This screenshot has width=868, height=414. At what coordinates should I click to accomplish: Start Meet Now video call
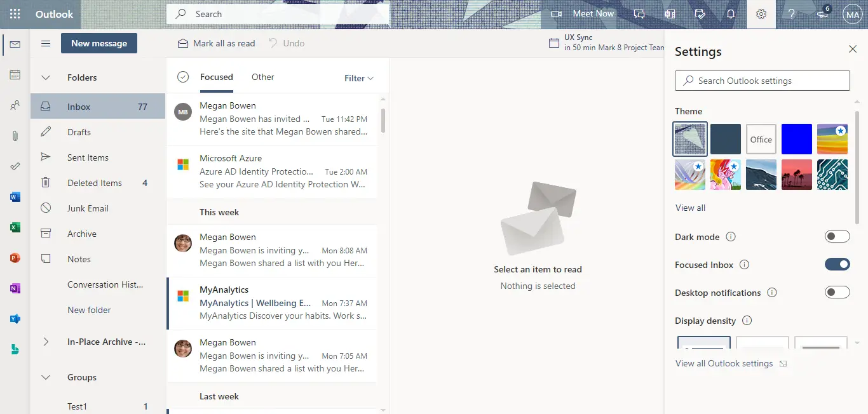click(x=583, y=14)
